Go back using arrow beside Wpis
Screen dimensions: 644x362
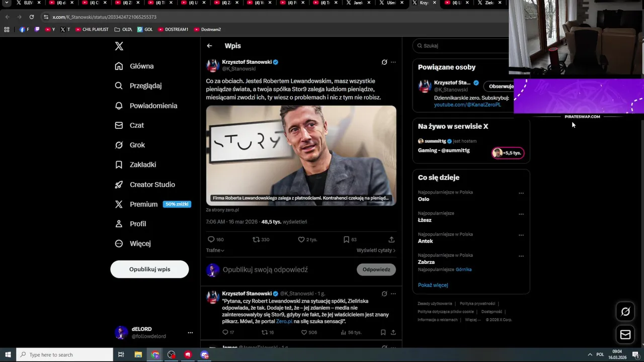coord(209,46)
